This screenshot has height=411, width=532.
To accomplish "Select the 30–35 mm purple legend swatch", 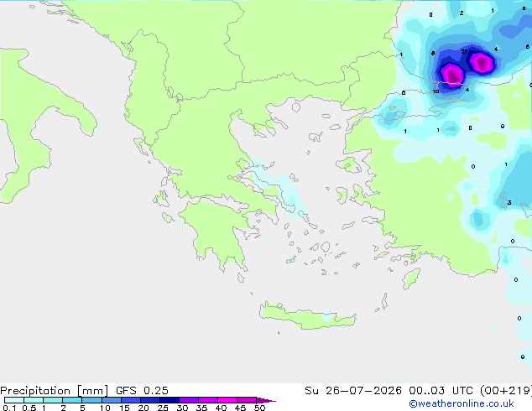I will 189,400.
